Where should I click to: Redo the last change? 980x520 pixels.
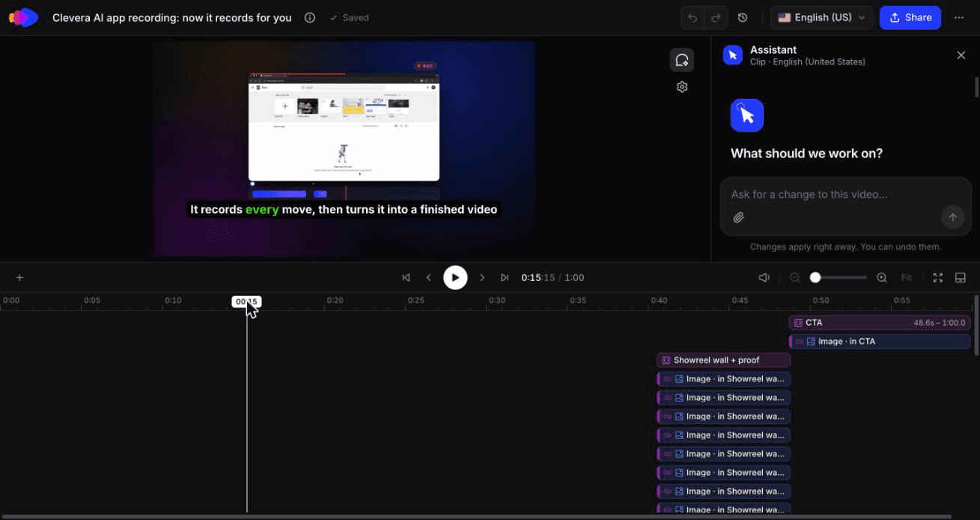(716, 17)
